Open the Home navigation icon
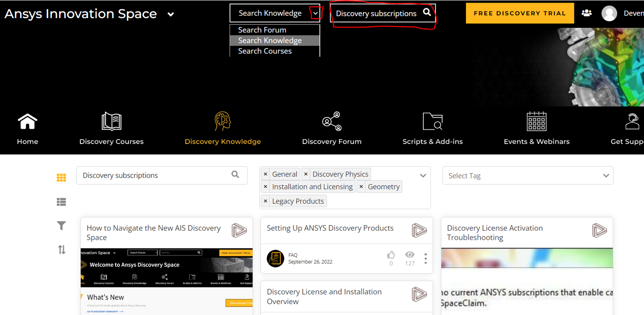Viewport: 644px width, 315px height. [x=27, y=122]
